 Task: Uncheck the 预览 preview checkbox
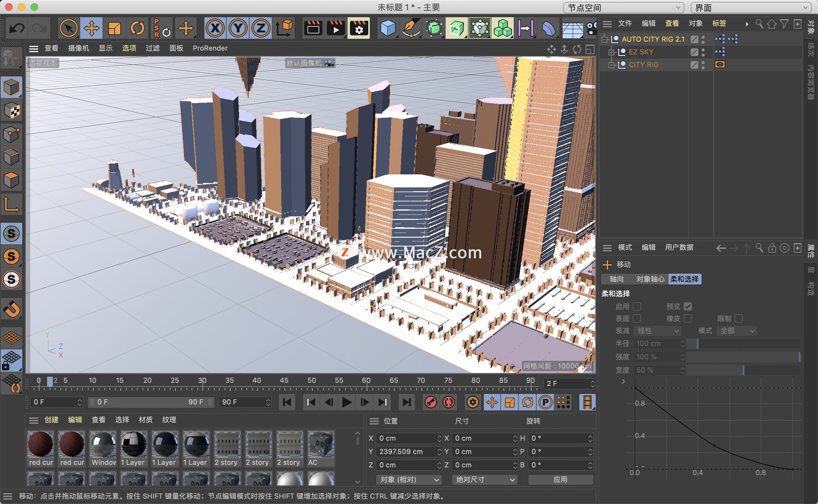(x=688, y=306)
